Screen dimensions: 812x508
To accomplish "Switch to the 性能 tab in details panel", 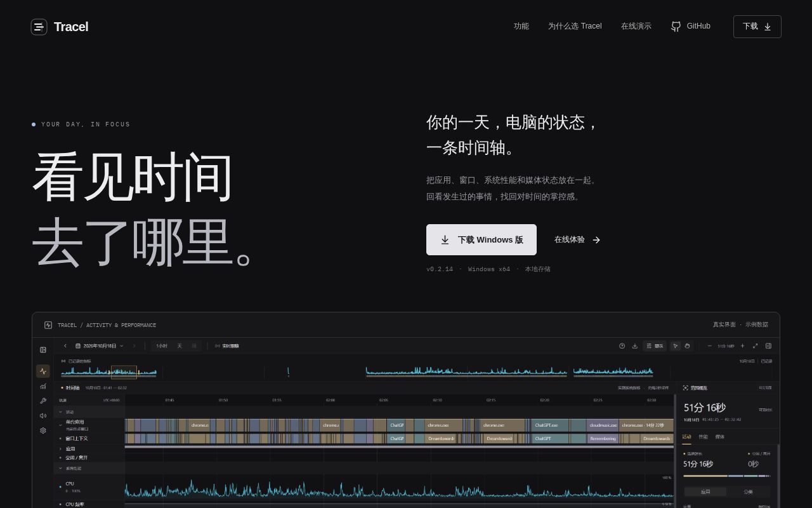I will coord(703,437).
